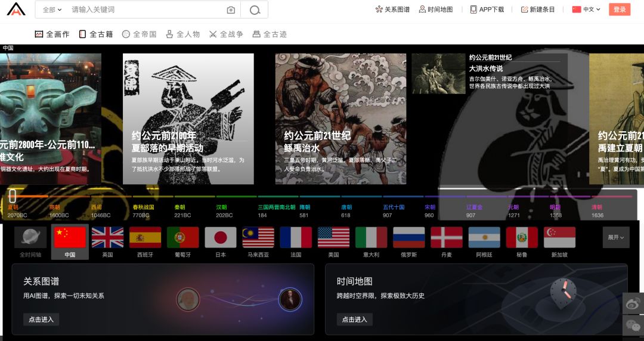Viewport: 644px width, 341px height.
Task: Jump to 唐朝 618 on timeline
Action: [346, 211]
